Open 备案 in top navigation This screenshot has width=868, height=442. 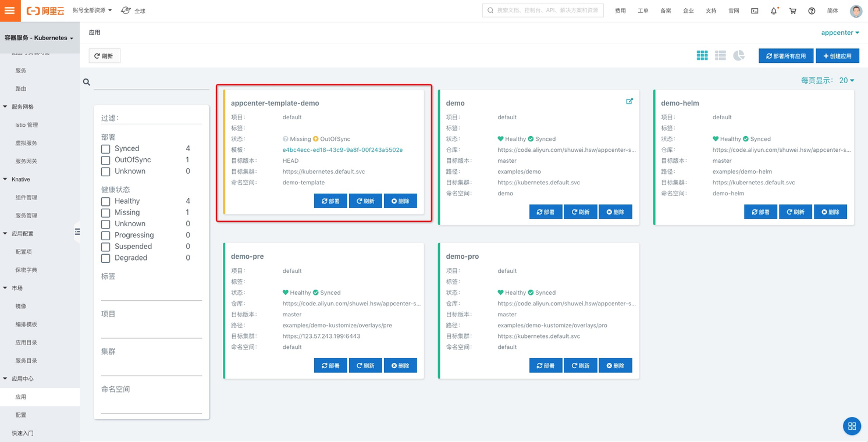[x=666, y=11]
